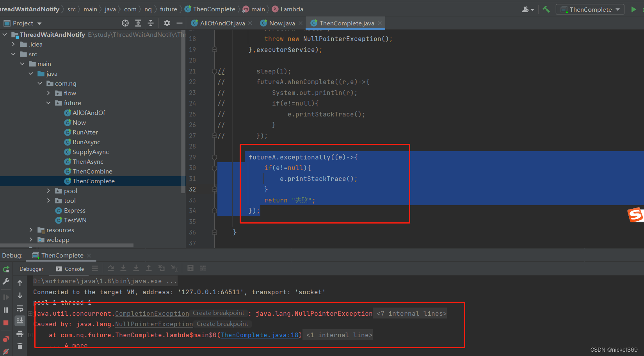Image resolution: width=644 pixels, height=356 pixels.
Task: Click Show Execution Point icon
Action: (95, 268)
